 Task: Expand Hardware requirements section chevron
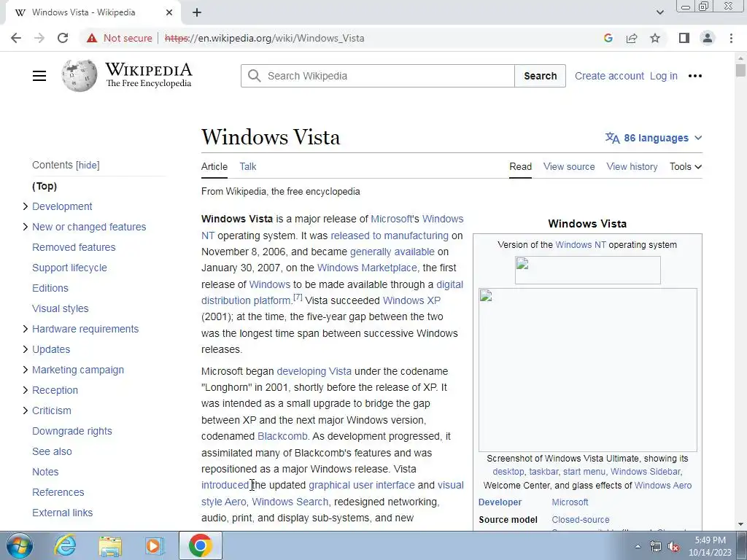26,329
